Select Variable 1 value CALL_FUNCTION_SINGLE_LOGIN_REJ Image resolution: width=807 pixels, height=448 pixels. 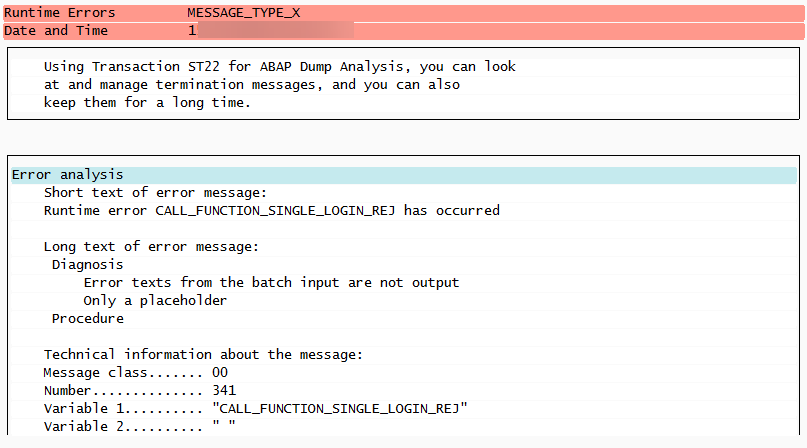340,409
